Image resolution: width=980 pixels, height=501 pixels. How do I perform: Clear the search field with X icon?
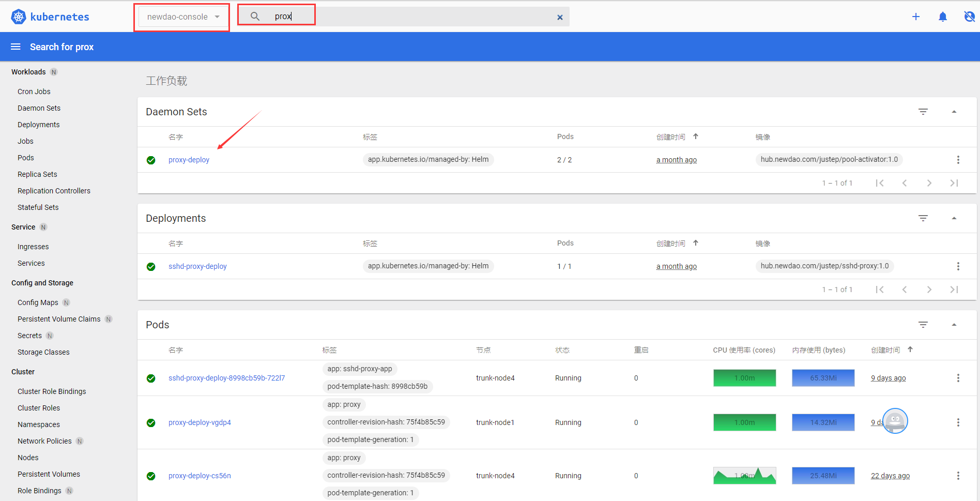point(559,17)
